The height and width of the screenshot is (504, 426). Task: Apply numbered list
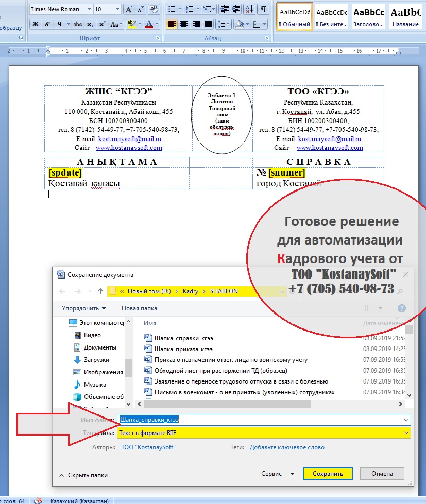click(x=190, y=9)
